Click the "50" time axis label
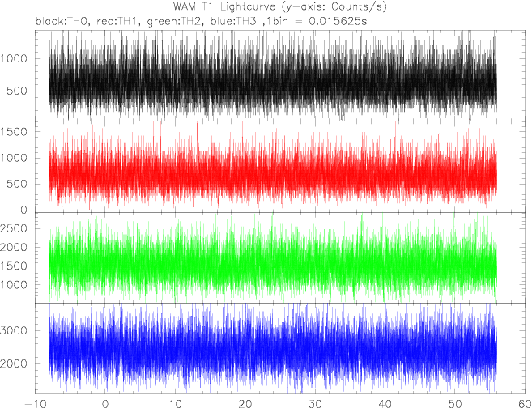Viewport: 532px width, 408px height. 454,404
